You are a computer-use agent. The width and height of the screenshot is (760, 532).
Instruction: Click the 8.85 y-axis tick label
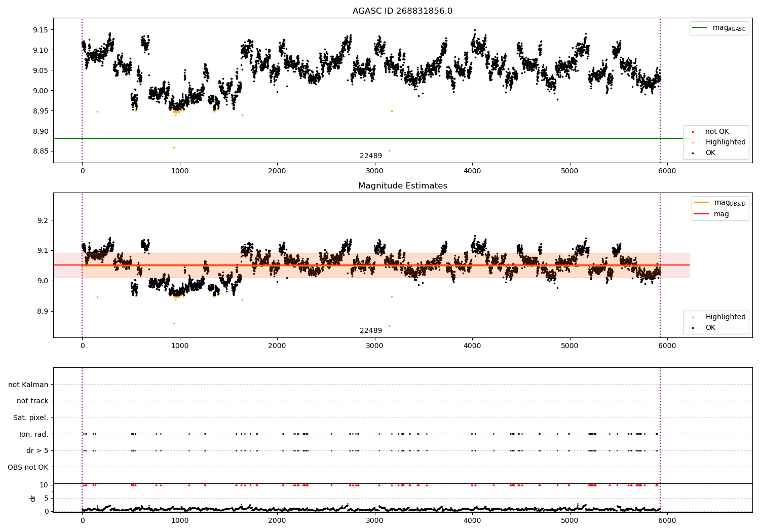(x=40, y=151)
